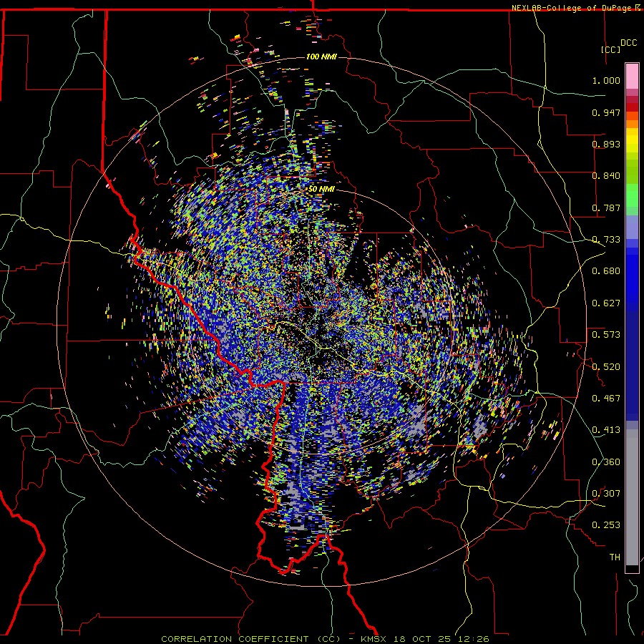Click the 0.573 legend value
644x644 pixels.
[606, 335]
